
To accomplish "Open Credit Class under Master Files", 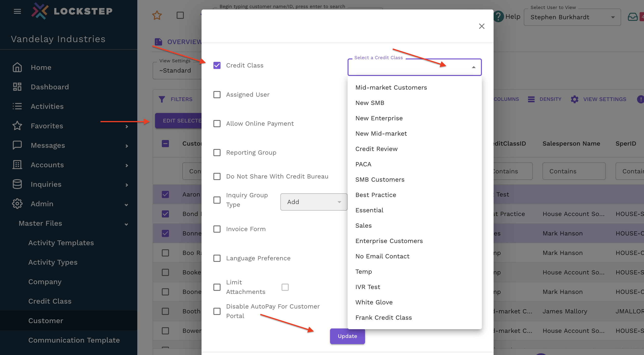I will pos(50,301).
